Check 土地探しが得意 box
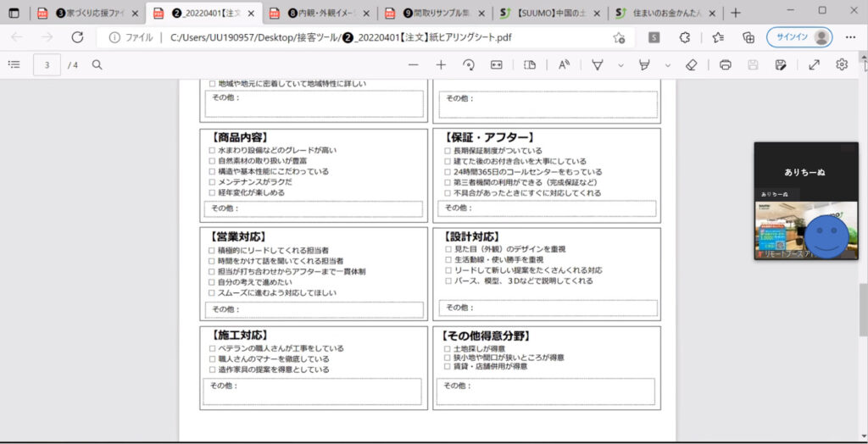This screenshot has height=444, width=868. 448,349
